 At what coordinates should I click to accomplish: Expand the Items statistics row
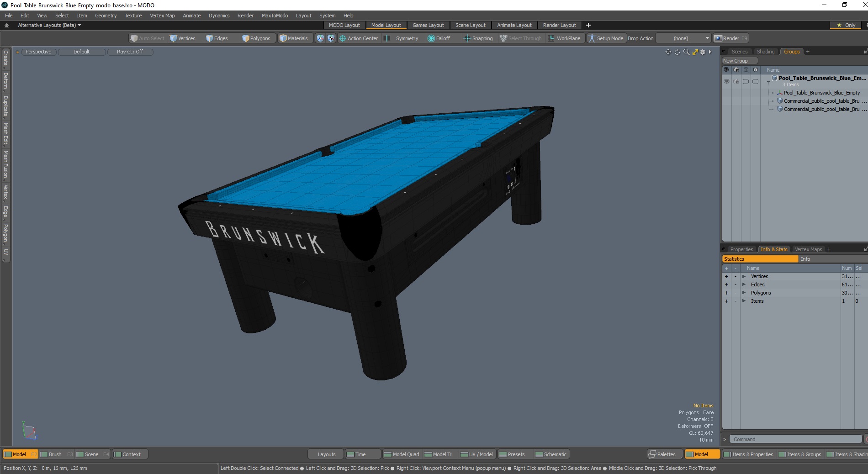(x=744, y=301)
